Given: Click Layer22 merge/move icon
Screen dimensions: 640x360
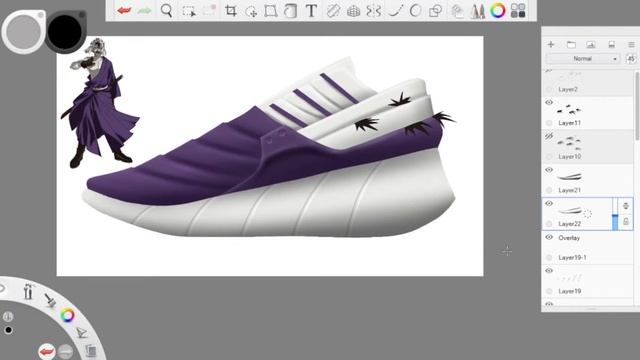Looking at the screenshot, I should pos(626,206).
